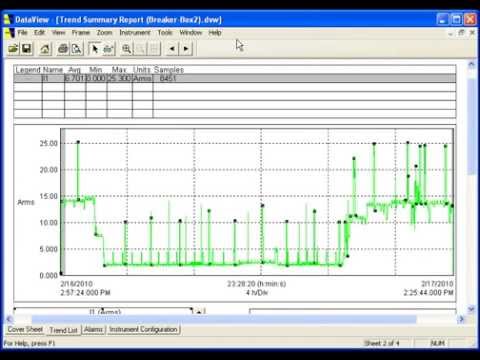This screenshot has height=360, width=480.
Task: Open Print Preview from the toolbar
Action: point(77,49)
